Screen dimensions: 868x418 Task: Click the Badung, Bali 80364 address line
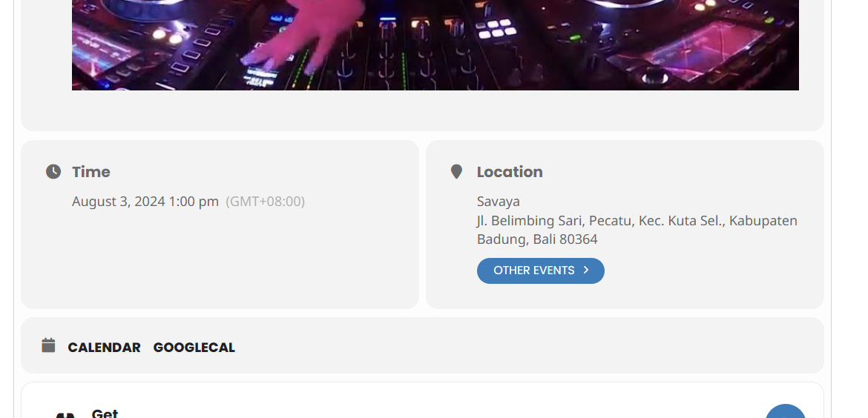(x=538, y=239)
